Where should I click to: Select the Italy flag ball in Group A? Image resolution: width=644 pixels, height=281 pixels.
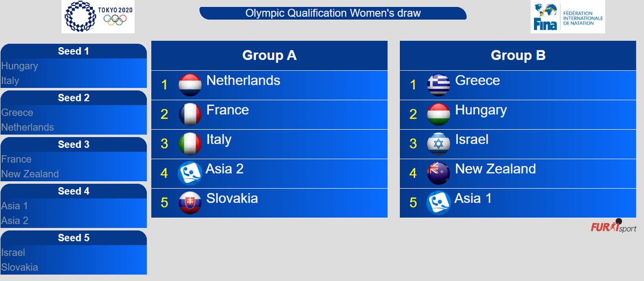189,144
